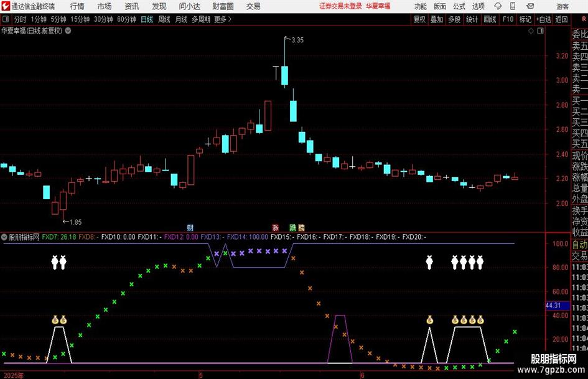Expand the 华夏幸福 chart title dropdown arrow

pos(68,30)
